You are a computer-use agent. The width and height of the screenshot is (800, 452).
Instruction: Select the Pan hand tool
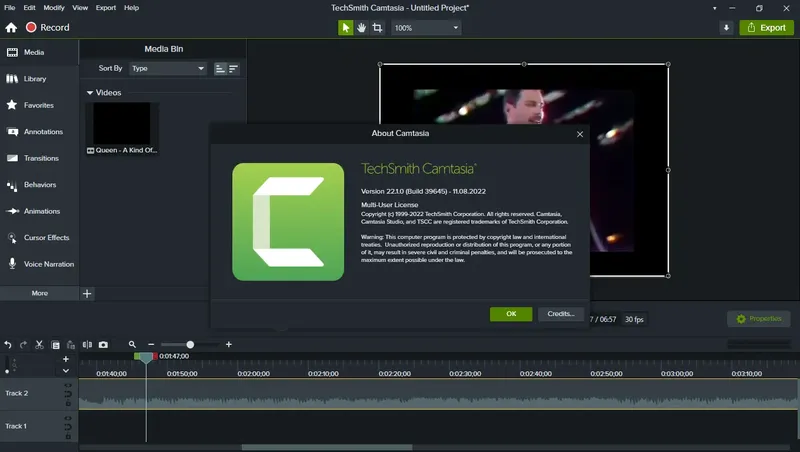pyautogui.click(x=361, y=28)
